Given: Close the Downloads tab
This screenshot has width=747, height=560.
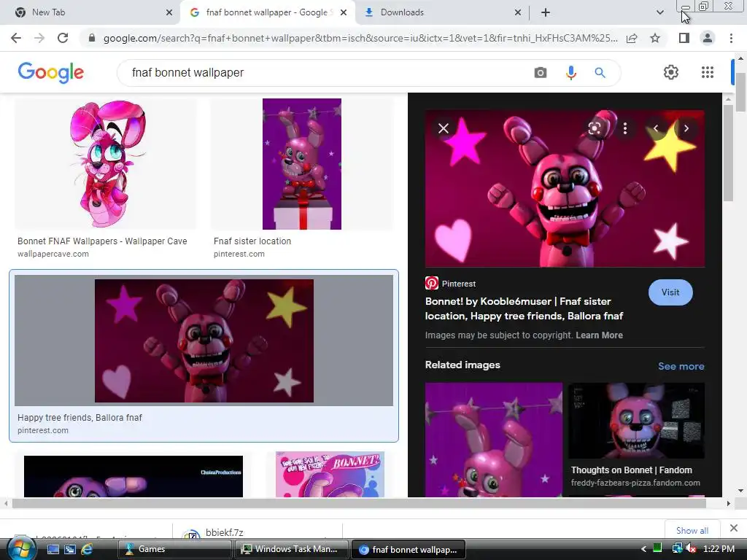Looking at the screenshot, I should 518,12.
